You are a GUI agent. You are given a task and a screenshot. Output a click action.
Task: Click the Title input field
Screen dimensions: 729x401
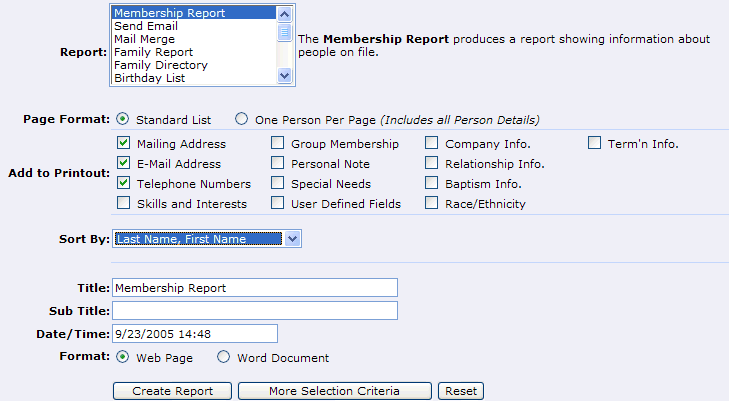[255, 288]
